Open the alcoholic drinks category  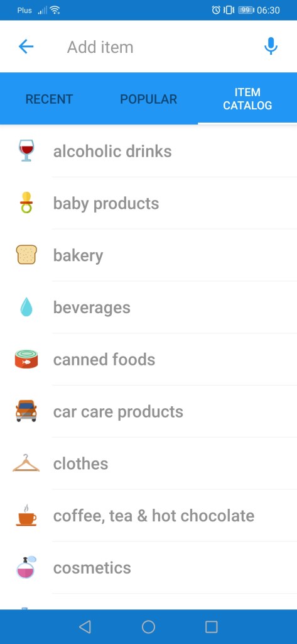148,151
